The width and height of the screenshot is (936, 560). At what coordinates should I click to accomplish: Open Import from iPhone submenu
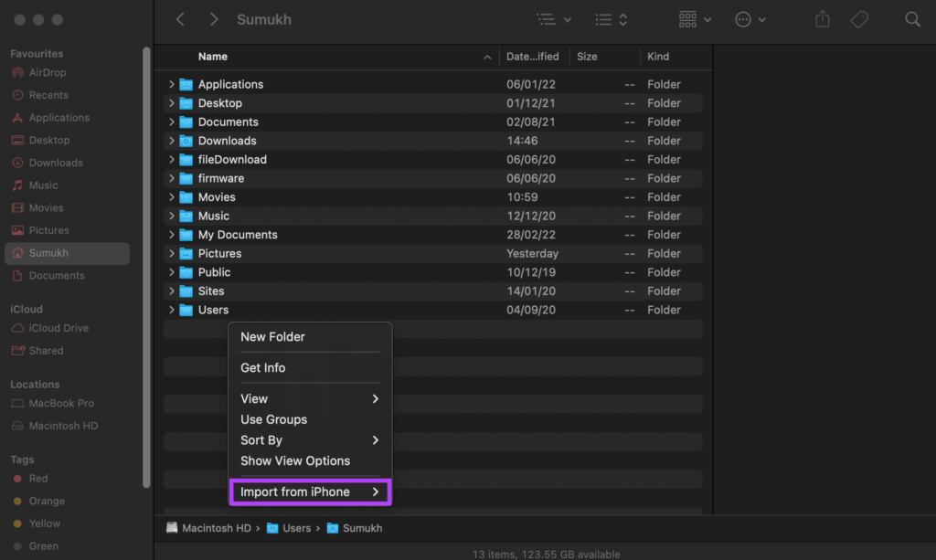[x=310, y=492]
